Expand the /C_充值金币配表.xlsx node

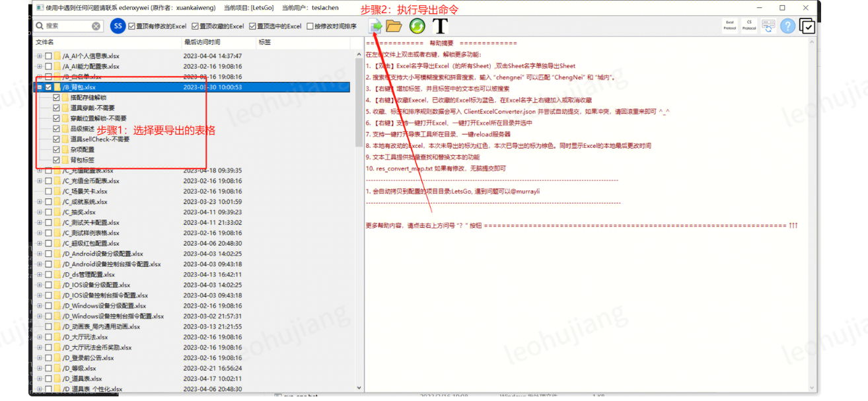click(x=40, y=181)
